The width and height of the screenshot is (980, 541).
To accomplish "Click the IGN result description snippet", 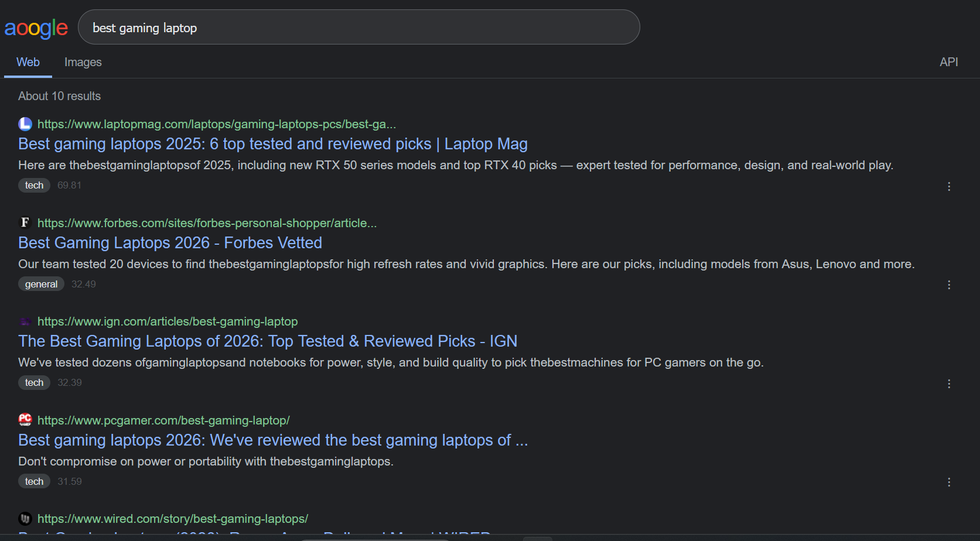I will pos(391,362).
